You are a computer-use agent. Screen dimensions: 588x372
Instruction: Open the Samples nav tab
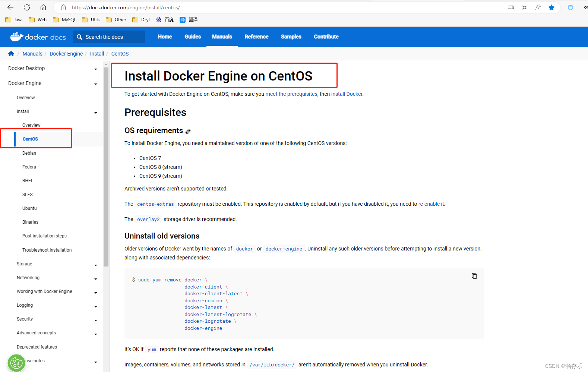(291, 37)
